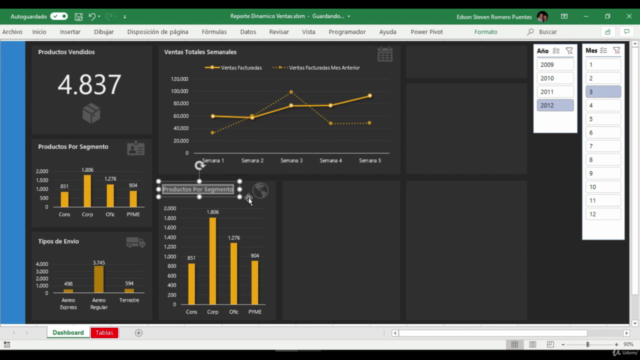Click the zoom in plus button
The image size is (640, 360).
pos(616,345)
